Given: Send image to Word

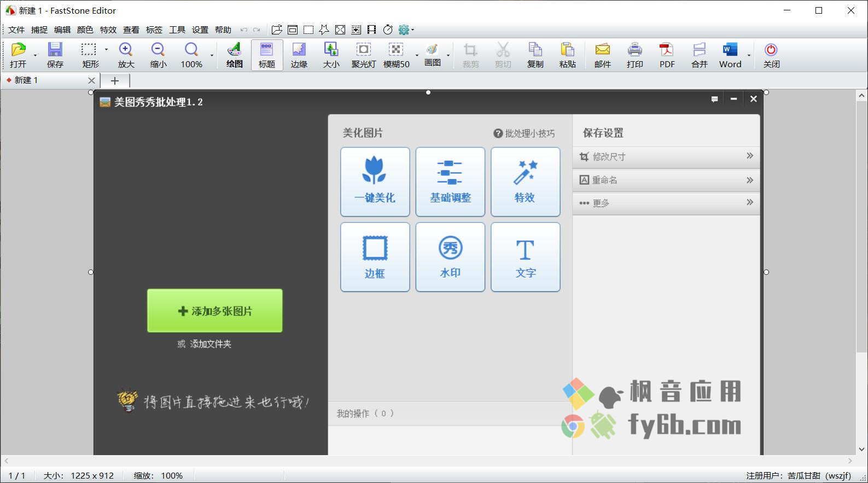Looking at the screenshot, I should point(730,55).
